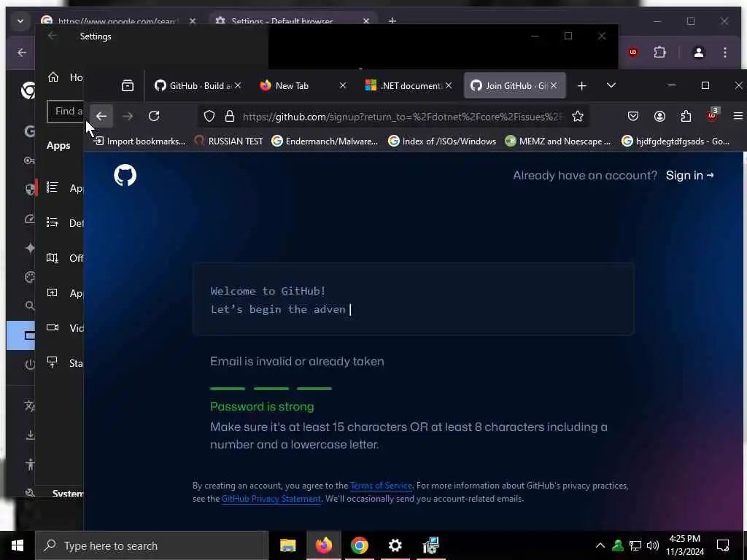
Task: Open a new Firefox tab
Action: pos(581,86)
